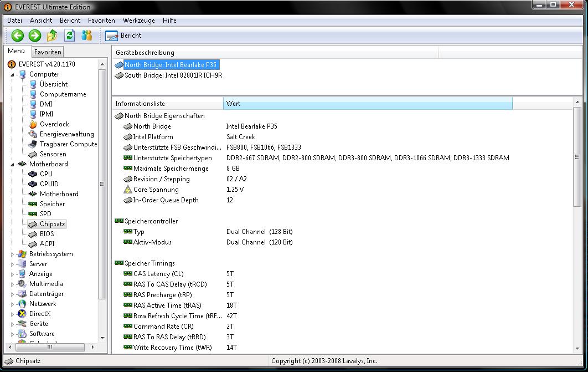Expand the Anzeige node
Screen dimensions: 588x372
(12, 274)
